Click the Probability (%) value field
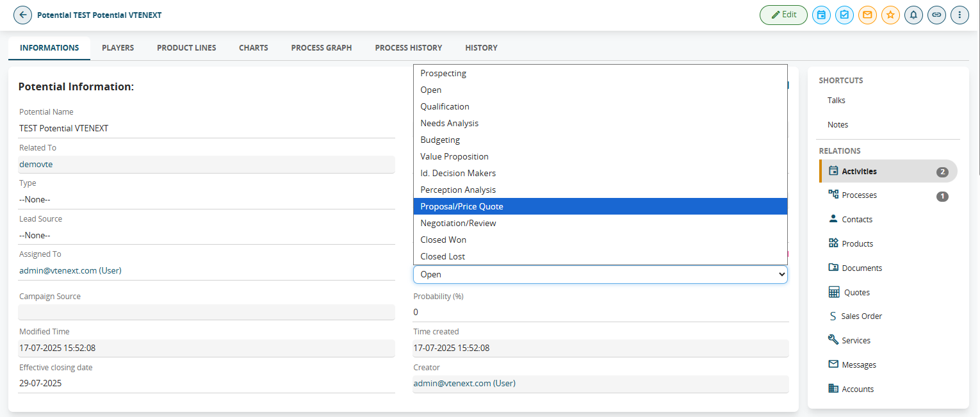 pos(601,313)
